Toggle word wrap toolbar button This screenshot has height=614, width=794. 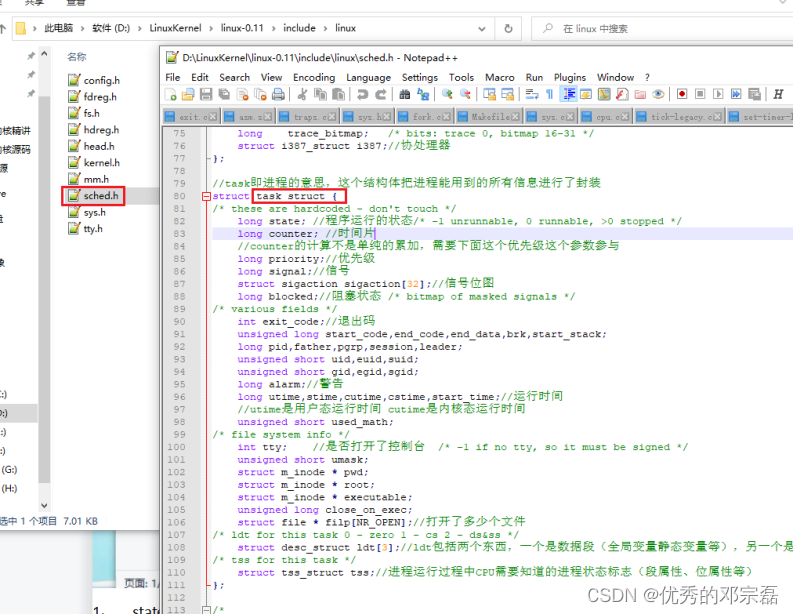532,94
